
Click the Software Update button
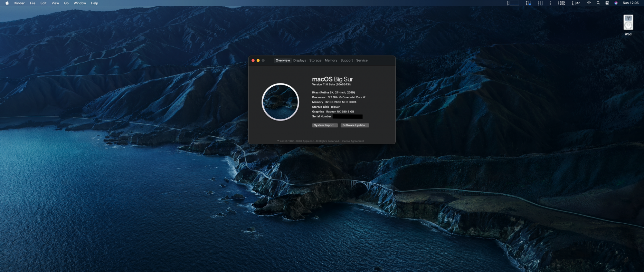pos(355,125)
